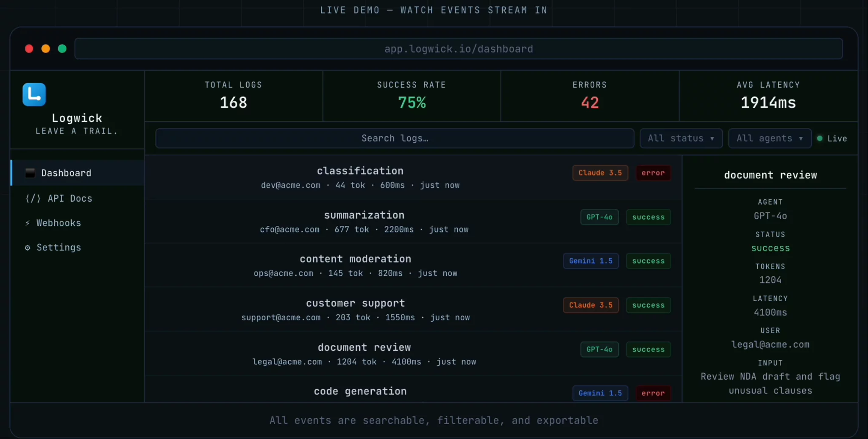Click success badge on customer support row
868x439 pixels.
[648, 305]
